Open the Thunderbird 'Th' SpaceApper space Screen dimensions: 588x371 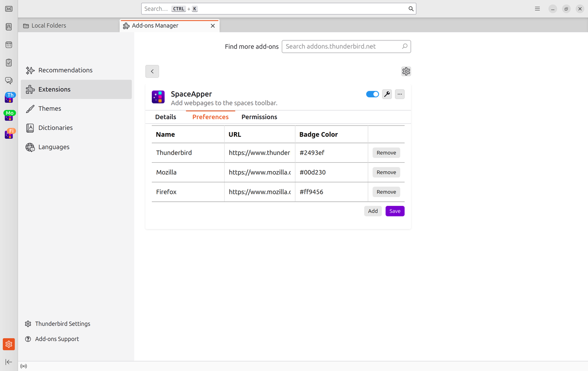tap(9, 98)
